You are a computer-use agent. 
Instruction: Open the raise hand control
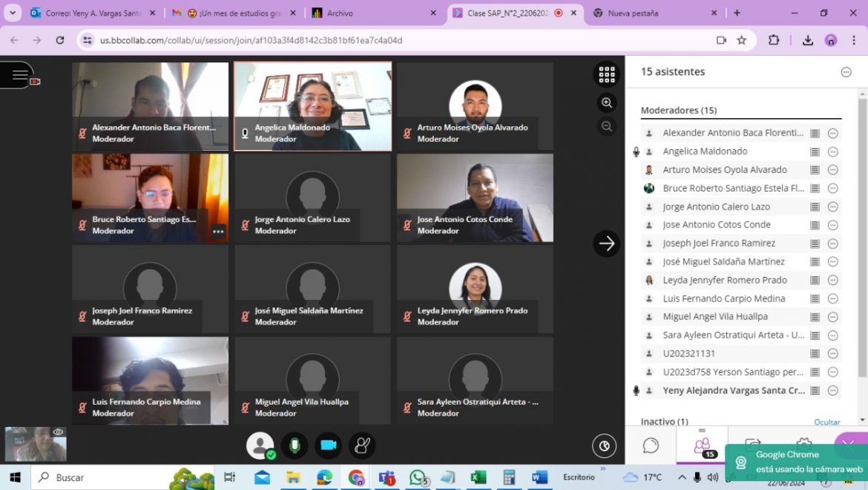(x=362, y=445)
